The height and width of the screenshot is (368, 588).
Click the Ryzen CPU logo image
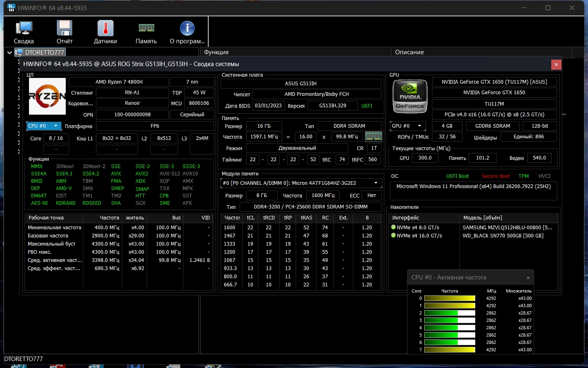tap(47, 96)
